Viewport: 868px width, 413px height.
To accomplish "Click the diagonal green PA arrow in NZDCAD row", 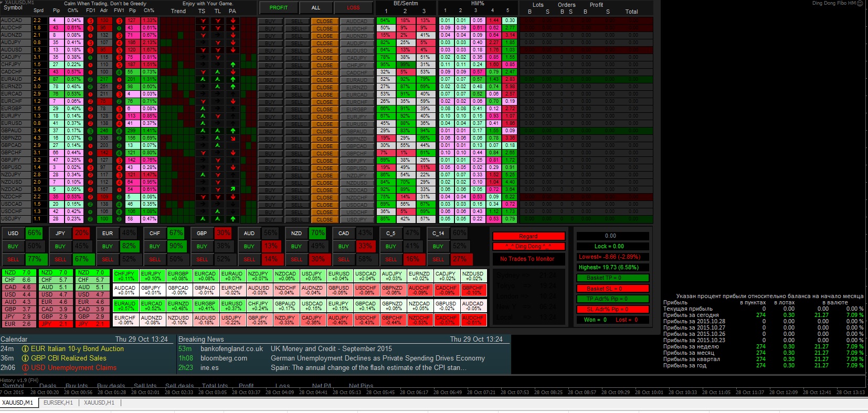I will (x=233, y=190).
